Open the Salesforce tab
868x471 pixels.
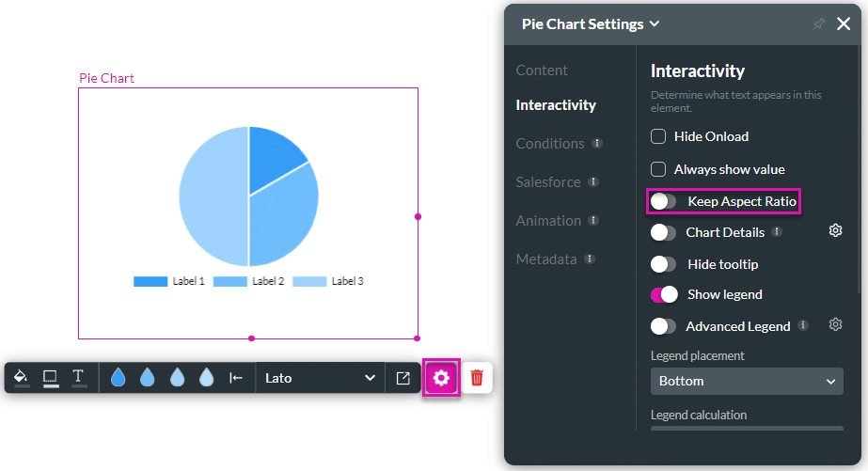click(x=548, y=182)
